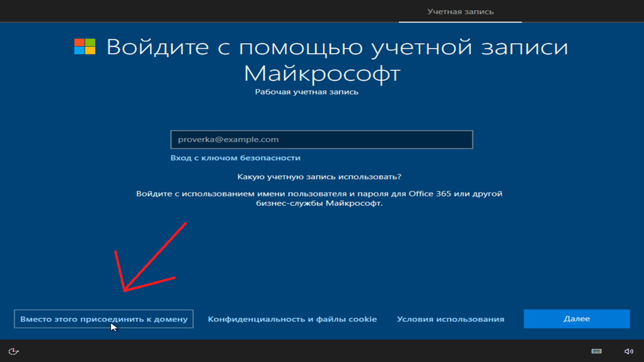The height and width of the screenshot is (362, 644).
Task: Click the "Войдите с помощью учетной записи" heading
Action: (337, 48)
